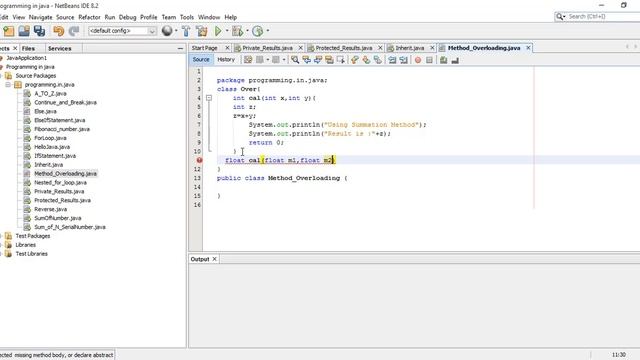
Task: Switch to Source view in the editor
Action: [201, 60]
